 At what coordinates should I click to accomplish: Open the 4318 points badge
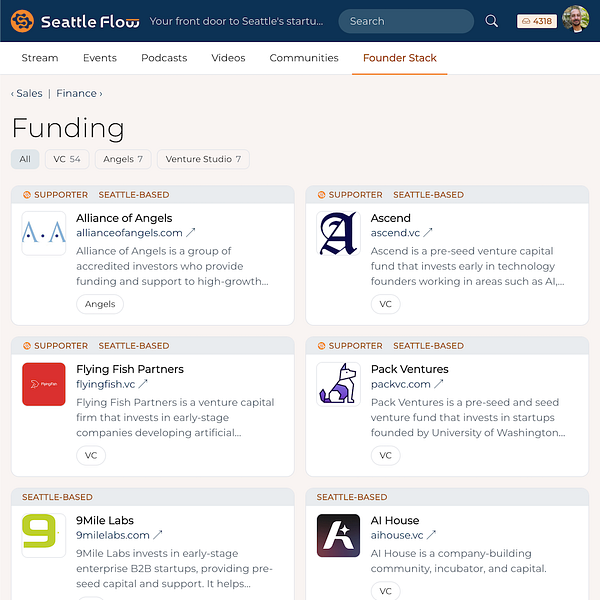pyautogui.click(x=537, y=21)
